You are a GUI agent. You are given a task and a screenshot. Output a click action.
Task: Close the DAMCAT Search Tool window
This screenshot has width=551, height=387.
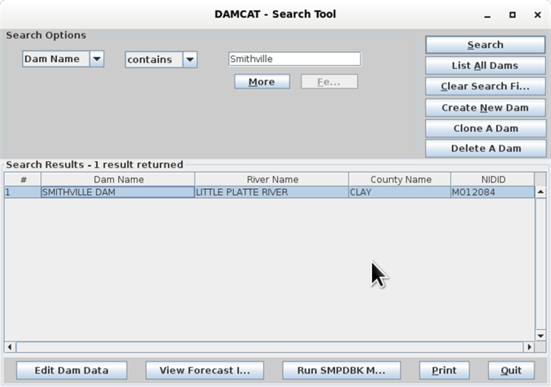tap(538, 15)
